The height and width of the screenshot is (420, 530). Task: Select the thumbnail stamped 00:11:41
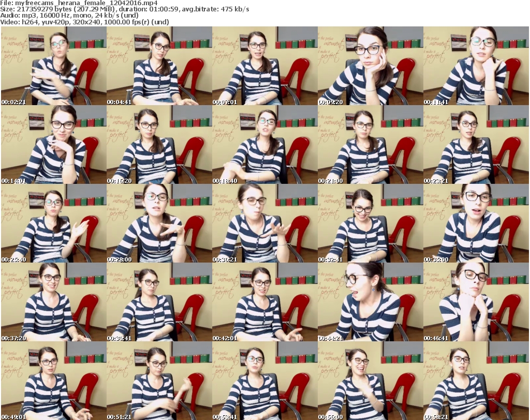(476, 66)
